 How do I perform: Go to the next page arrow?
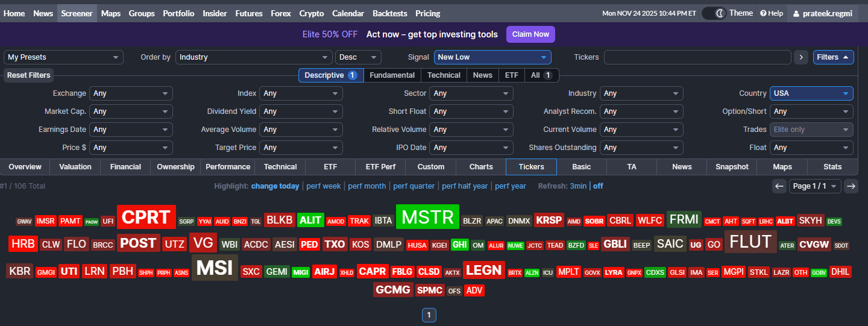pos(851,186)
